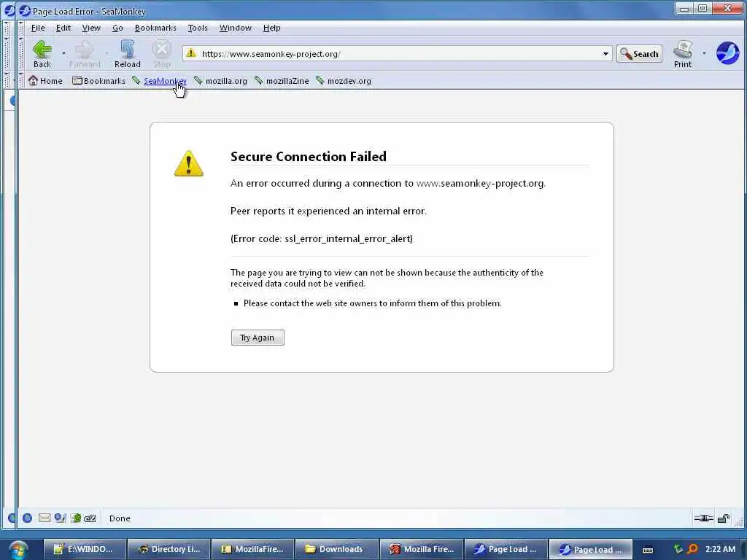This screenshot has height=560, width=747.
Task: Open the Address Book icon in status bar
Action: (x=76, y=518)
